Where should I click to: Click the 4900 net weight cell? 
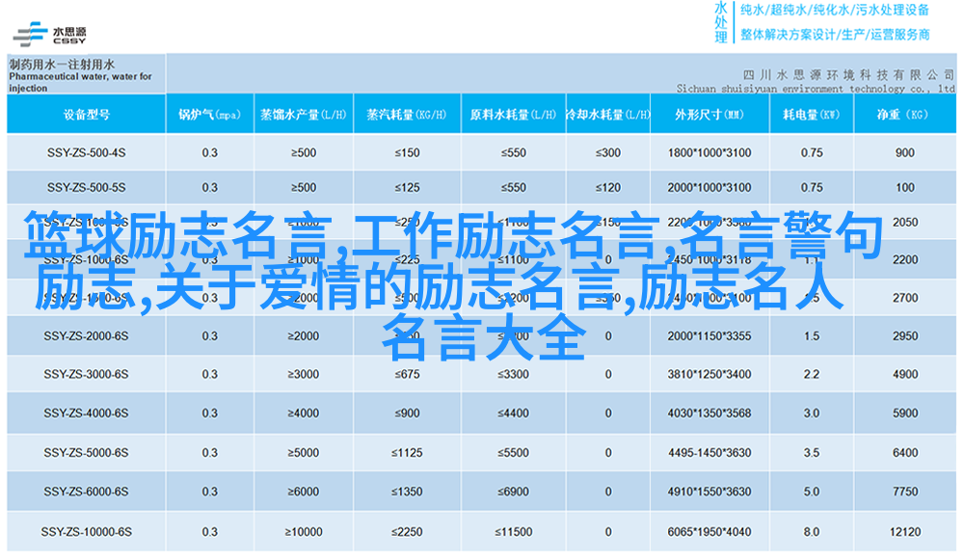[x=905, y=374]
